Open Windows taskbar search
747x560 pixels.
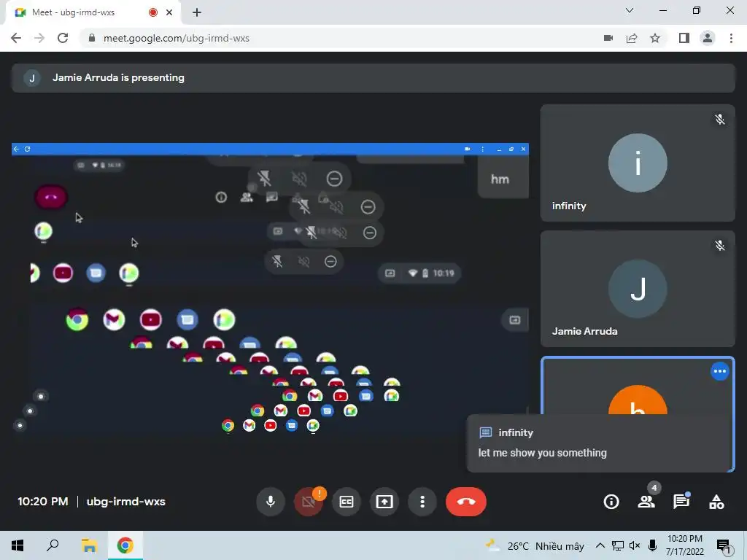(x=53, y=545)
